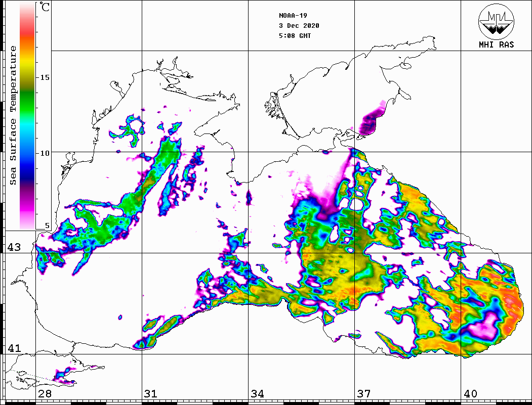
Task: Click the 'MHI RAS' caption text
Action: [x=497, y=44]
